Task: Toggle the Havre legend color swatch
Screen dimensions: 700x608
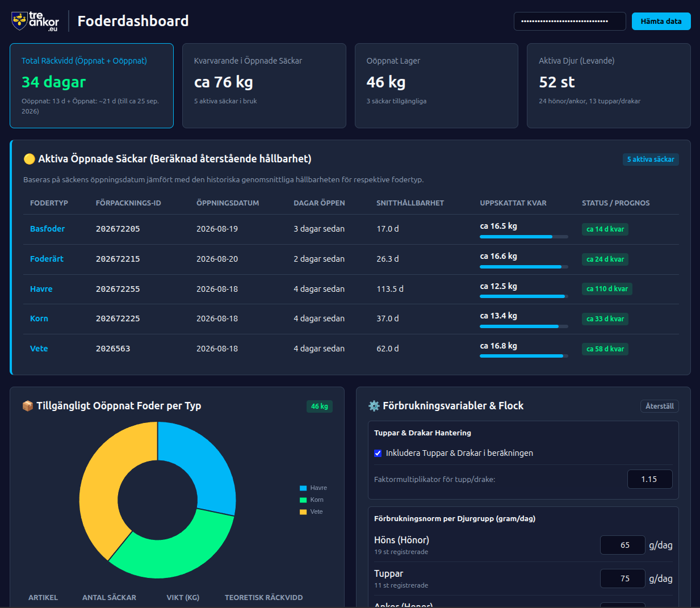Action: coord(303,488)
